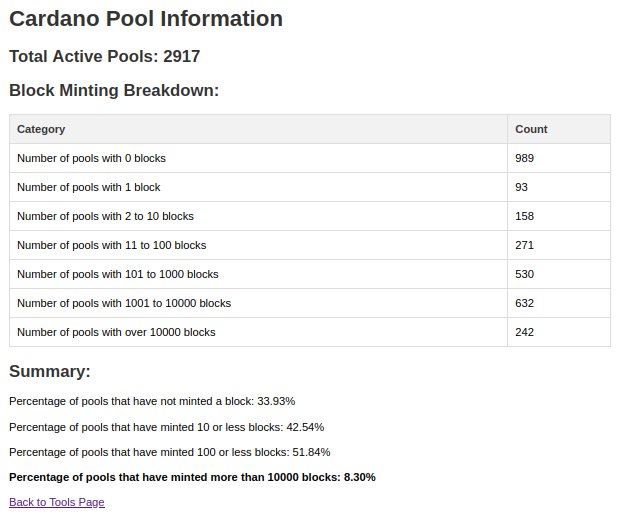Click the Block Minting Breakdown heading
The width and height of the screenshot is (627, 521).
pos(114,91)
